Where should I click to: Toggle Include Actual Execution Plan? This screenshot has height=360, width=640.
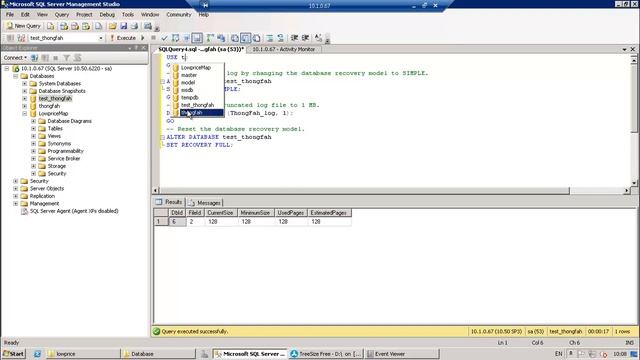210,38
